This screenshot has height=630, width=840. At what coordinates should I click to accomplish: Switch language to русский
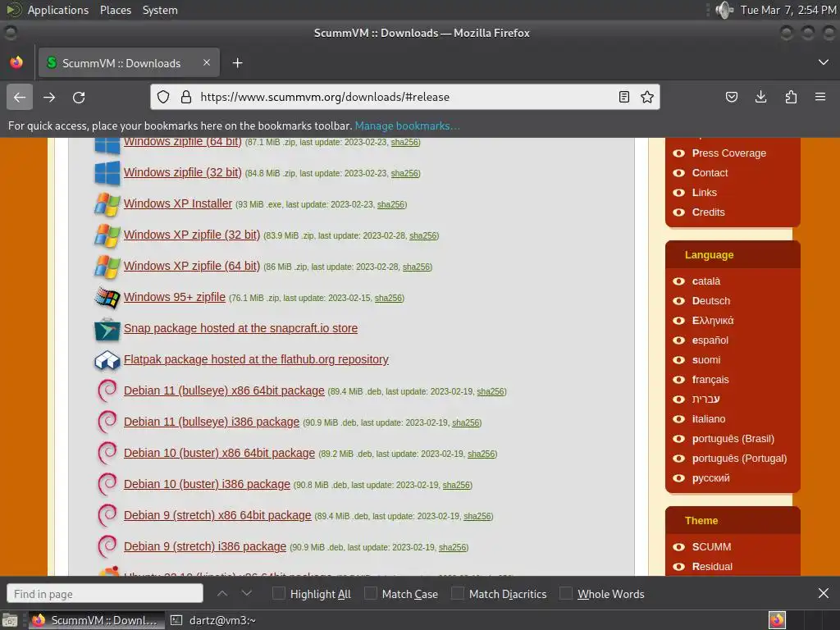click(x=711, y=478)
